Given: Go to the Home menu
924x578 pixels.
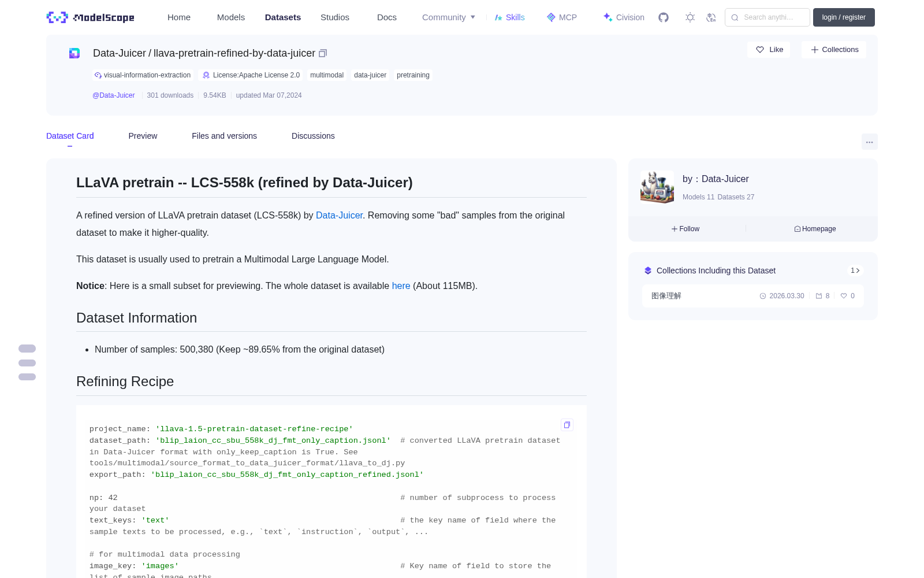Looking at the screenshot, I should click(179, 17).
